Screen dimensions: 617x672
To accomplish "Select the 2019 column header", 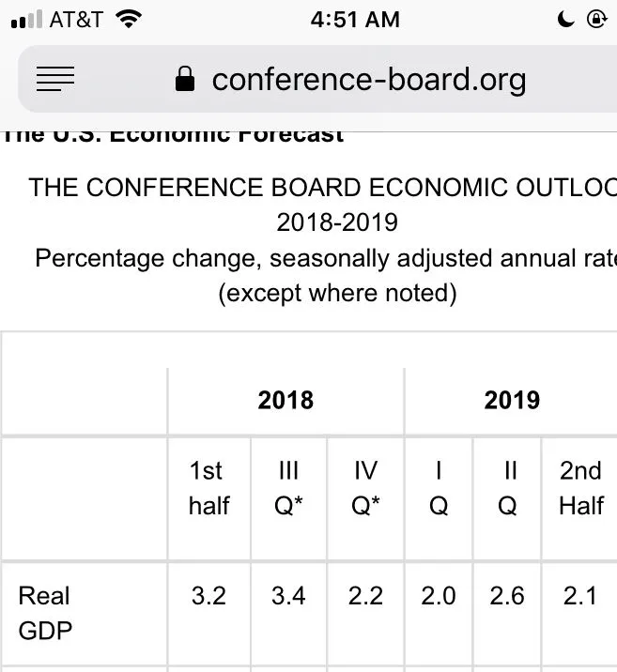I will click(511, 401).
